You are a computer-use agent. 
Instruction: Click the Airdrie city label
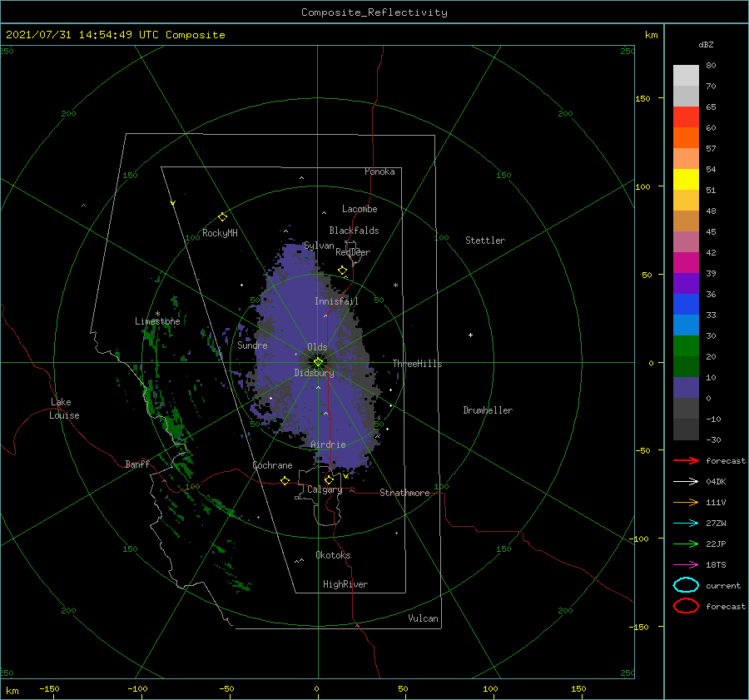pyautogui.click(x=328, y=444)
